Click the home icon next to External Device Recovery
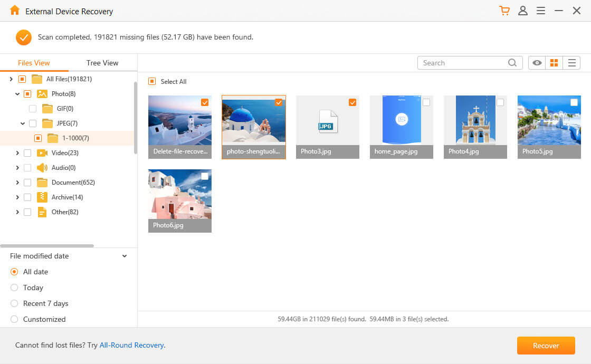This screenshot has height=364, width=591. coord(14,10)
